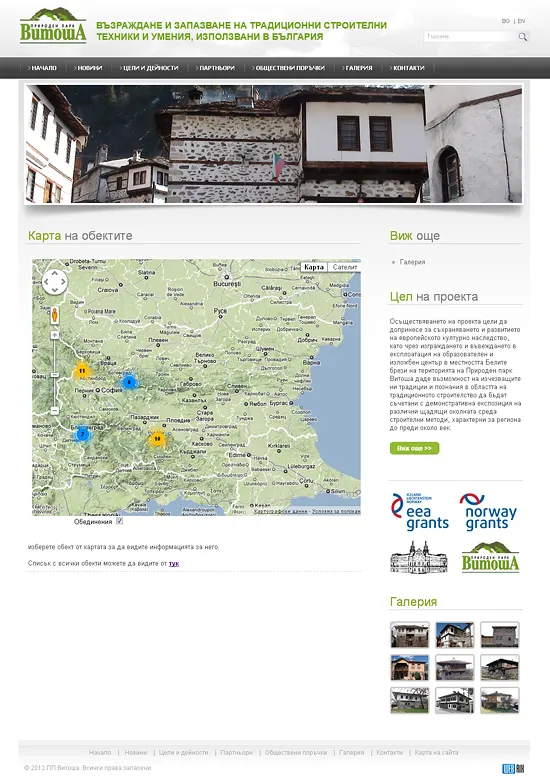The width and height of the screenshot is (550, 781).
Task: Click footer link Обществени поръчки
Action: 296,753
